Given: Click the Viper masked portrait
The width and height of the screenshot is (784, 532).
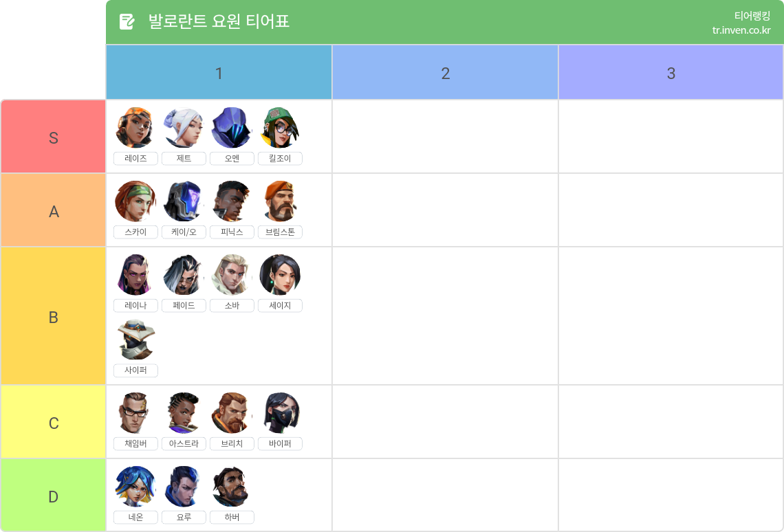Looking at the screenshot, I should (x=280, y=413).
